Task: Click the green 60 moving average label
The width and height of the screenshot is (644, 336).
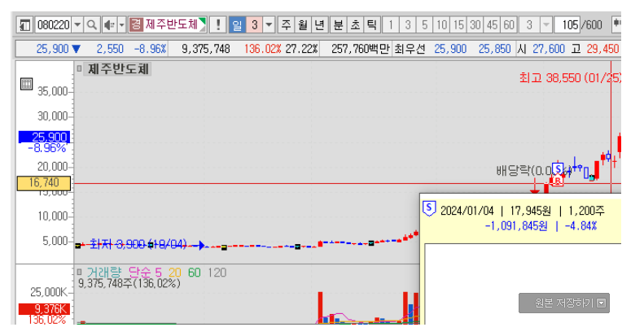Action: 195,273
